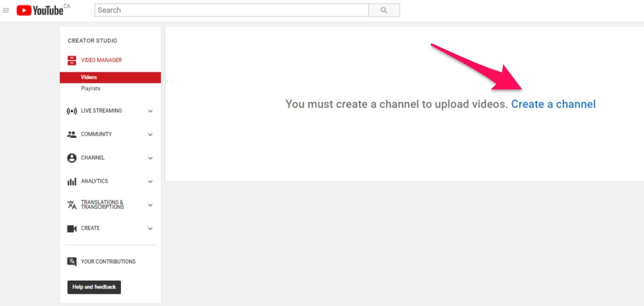Viewport: 644px width, 306px height.
Task: Open the hamburger guide menu
Action: coord(6,11)
